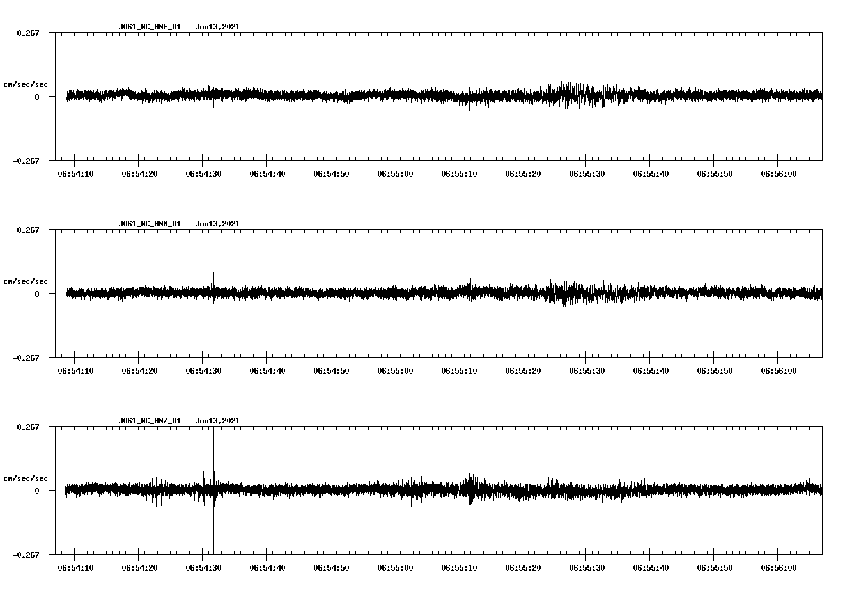Choose the 06:55:30 time label under HNN plot
The width and height of the screenshot is (868, 591).
tap(587, 370)
